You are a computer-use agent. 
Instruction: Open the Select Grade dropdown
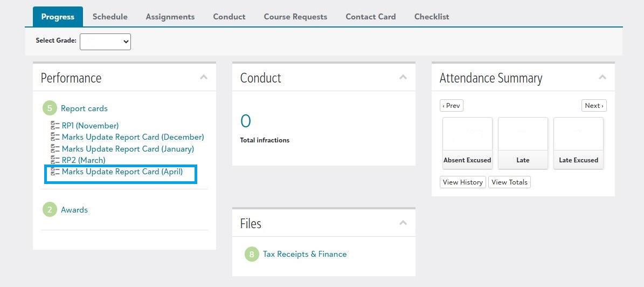click(x=105, y=42)
